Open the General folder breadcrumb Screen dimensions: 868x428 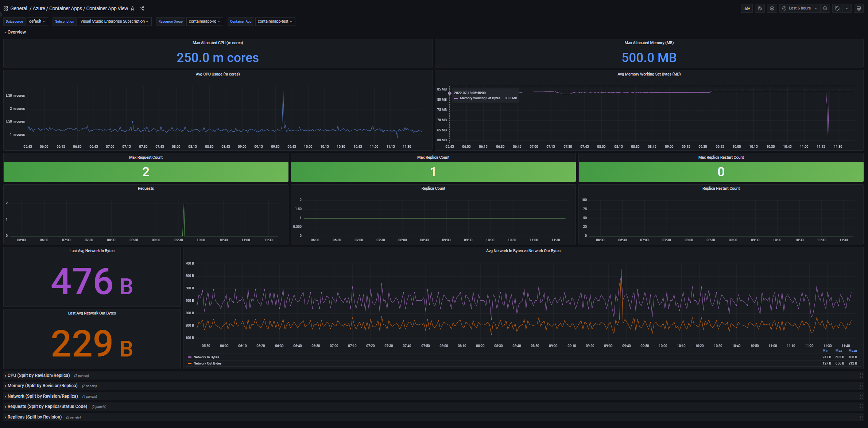19,8
